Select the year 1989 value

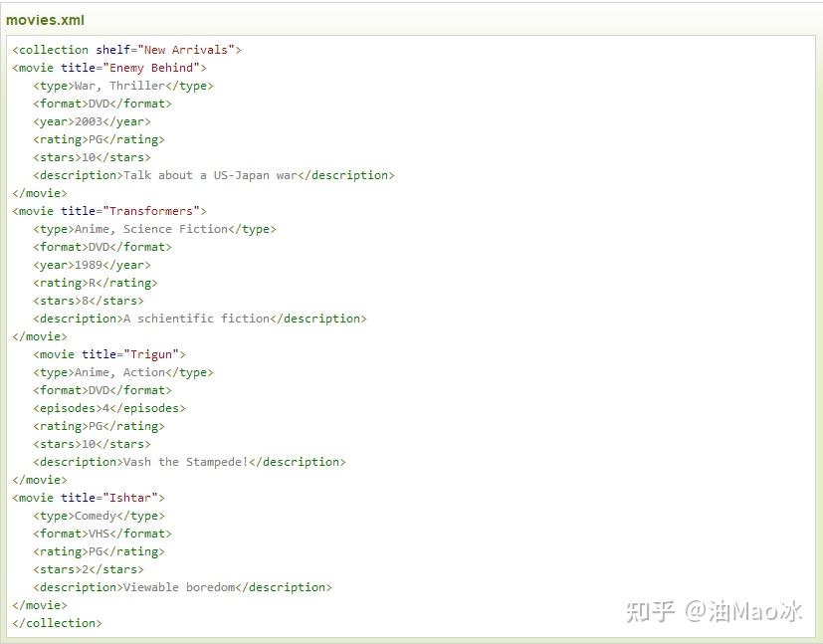[x=87, y=264]
